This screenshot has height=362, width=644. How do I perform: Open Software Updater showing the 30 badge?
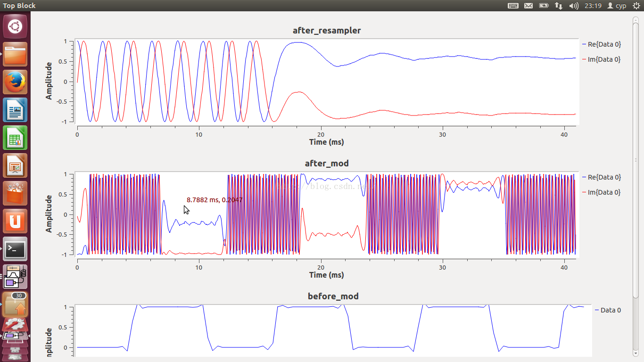tap(15, 305)
